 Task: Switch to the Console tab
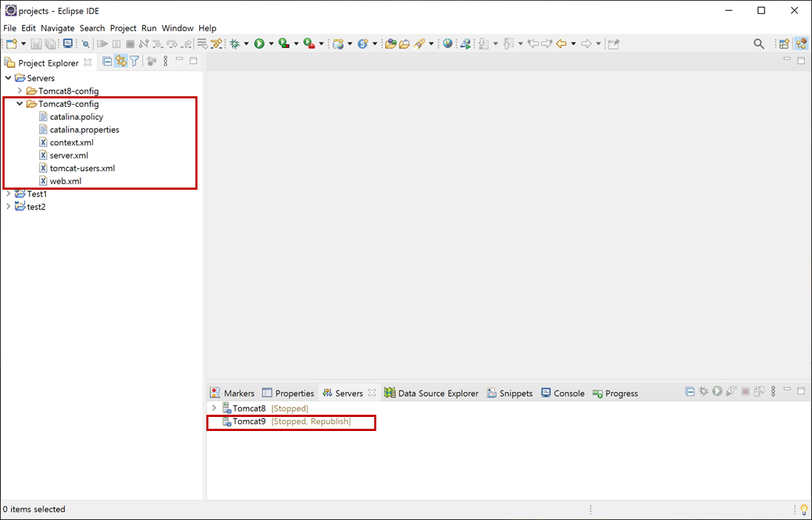(562, 393)
